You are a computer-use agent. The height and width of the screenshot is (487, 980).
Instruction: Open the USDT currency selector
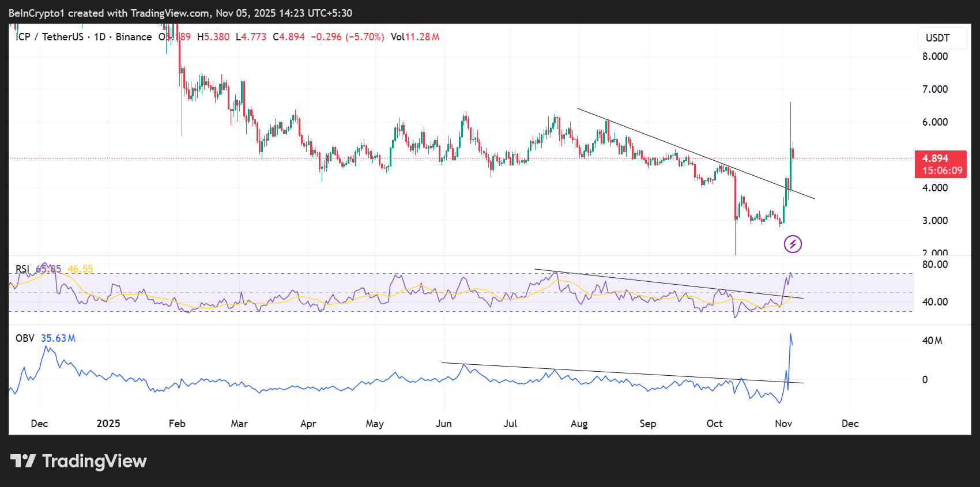(937, 38)
